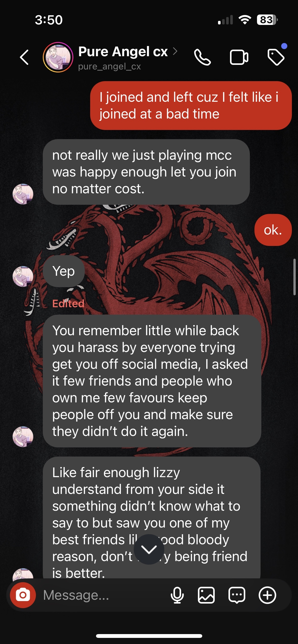298x644 pixels.
Task: Tap the 'You remember little while back' message
Action: 152,381
